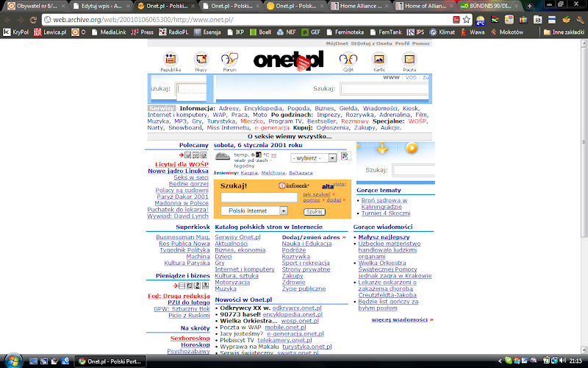The image size is (588, 368).
Task: Open the Feminoteka bookmark
Action: coord(345,32)
